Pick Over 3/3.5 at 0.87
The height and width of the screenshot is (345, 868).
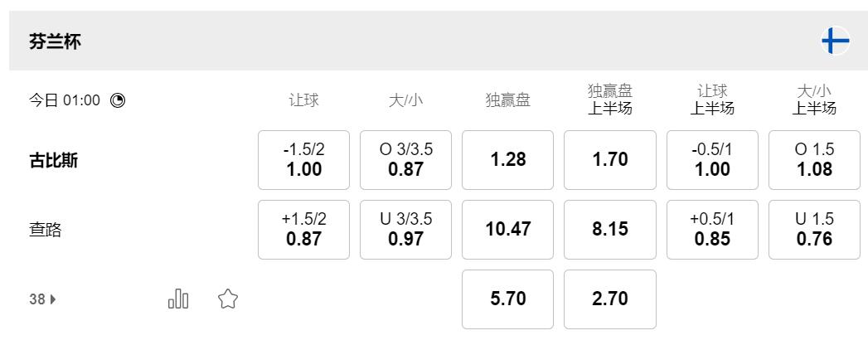coord(406,160)
